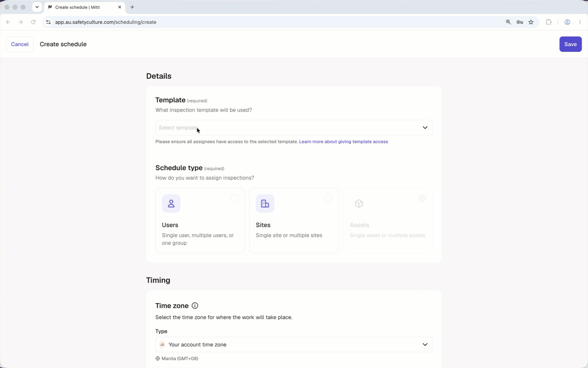Open the browser profile icon
588x368 pixels.
point(567,22)
